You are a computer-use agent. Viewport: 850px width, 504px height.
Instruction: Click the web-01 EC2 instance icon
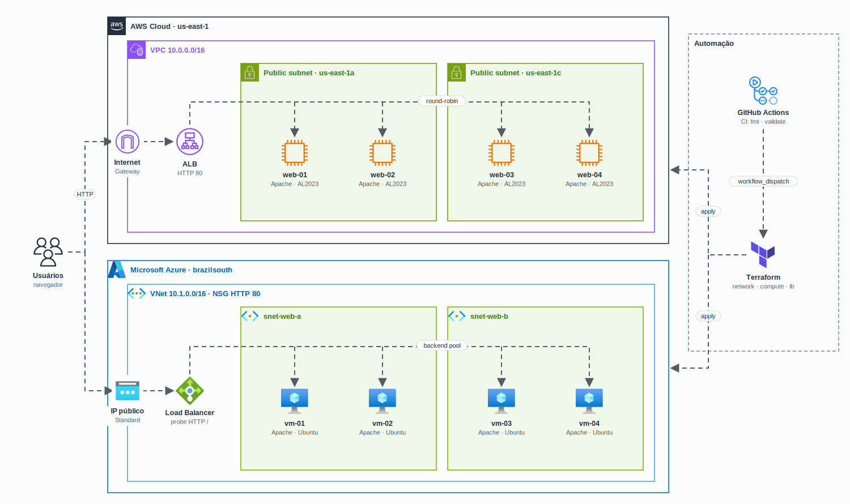pos(295,153)
